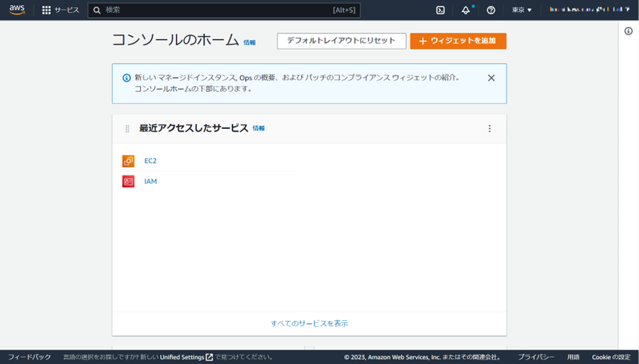This screenshot has width=639, height=364.
Task: Expand the 東京 region dropdown
Action: [x=522, y=10]
